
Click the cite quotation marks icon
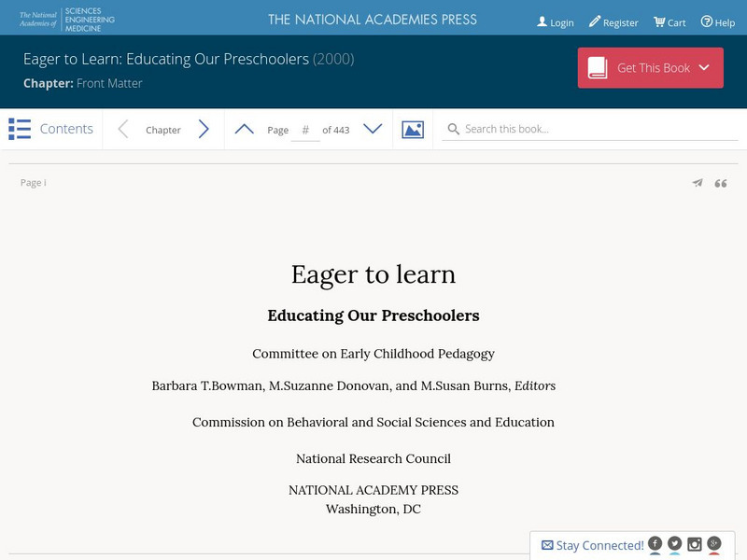[x=721, y=183]
